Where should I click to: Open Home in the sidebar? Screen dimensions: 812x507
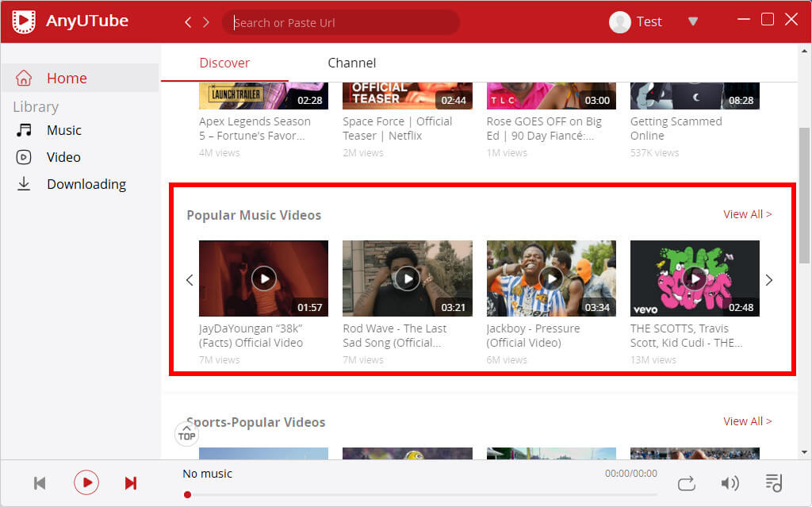[x=80, y=78]
